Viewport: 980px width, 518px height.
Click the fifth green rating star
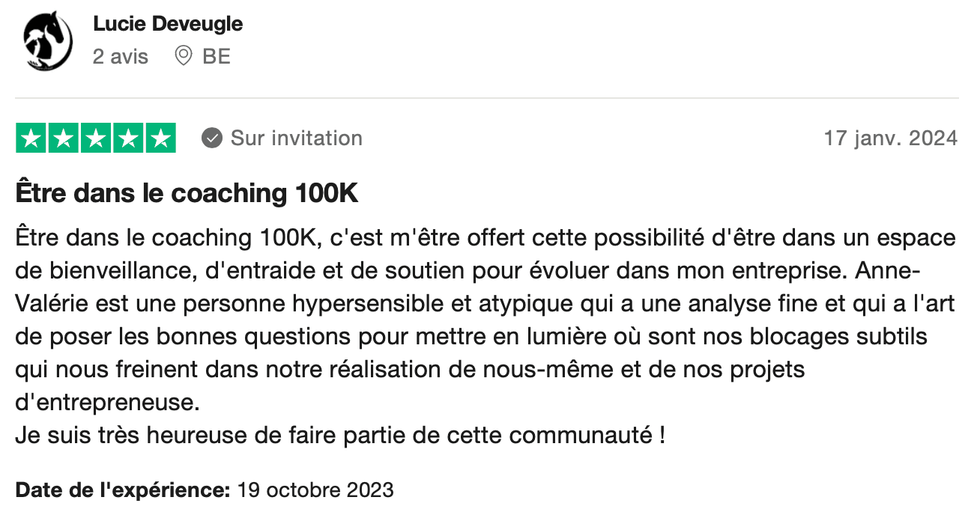pyautogui.click(x=160, y=138)
